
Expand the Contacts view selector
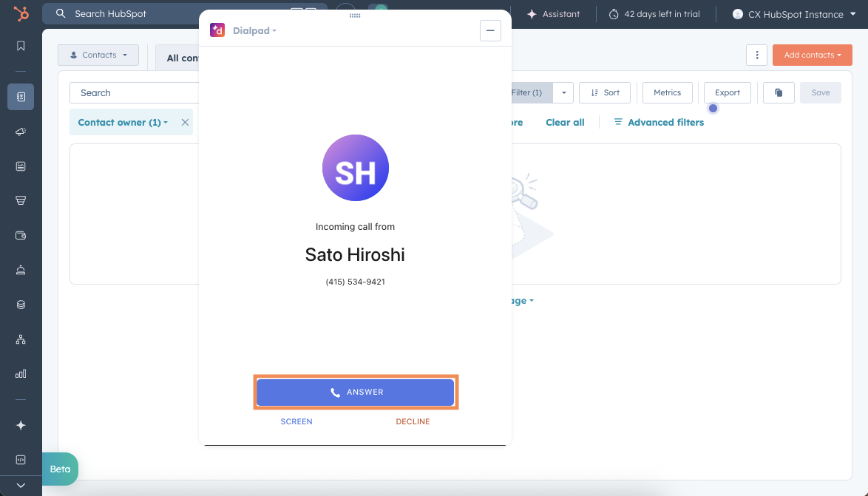[x=98, y=55]
